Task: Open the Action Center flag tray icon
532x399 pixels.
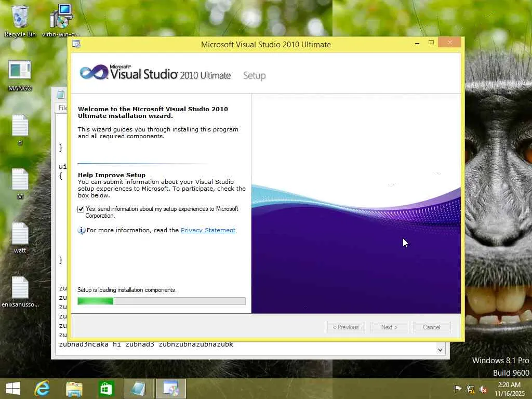Action: [x=458, y=389]
